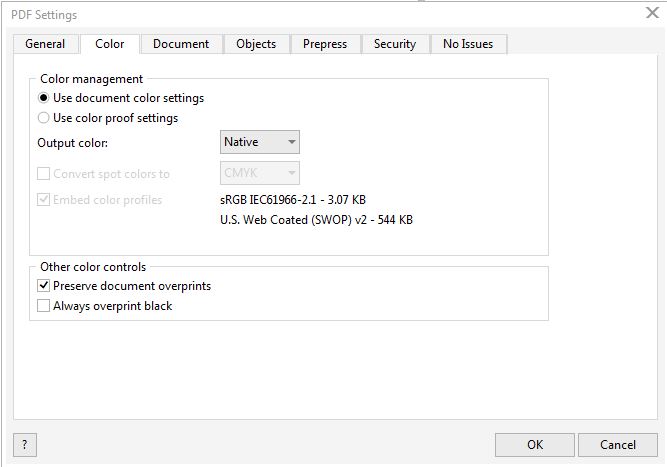Close the PDF Settings dialog
Viewport: 667px width, 467px height.
click(x=652, y=13)
